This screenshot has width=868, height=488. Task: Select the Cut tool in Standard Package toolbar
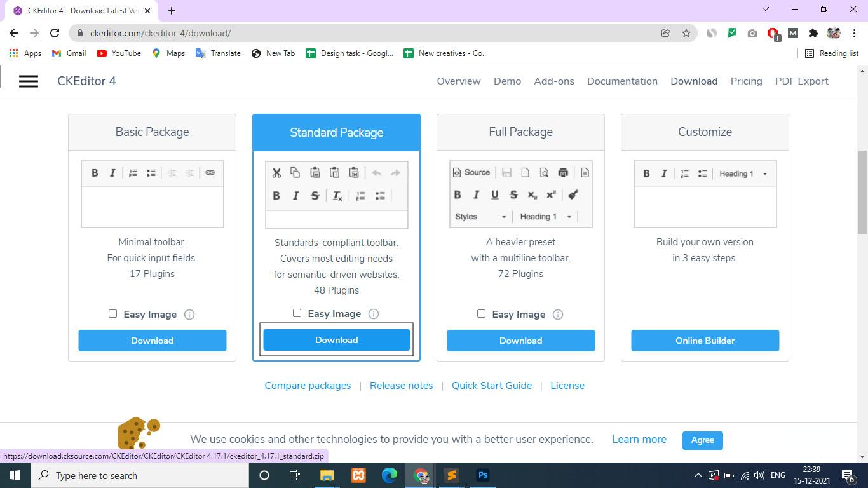click(x=277, y=172)
